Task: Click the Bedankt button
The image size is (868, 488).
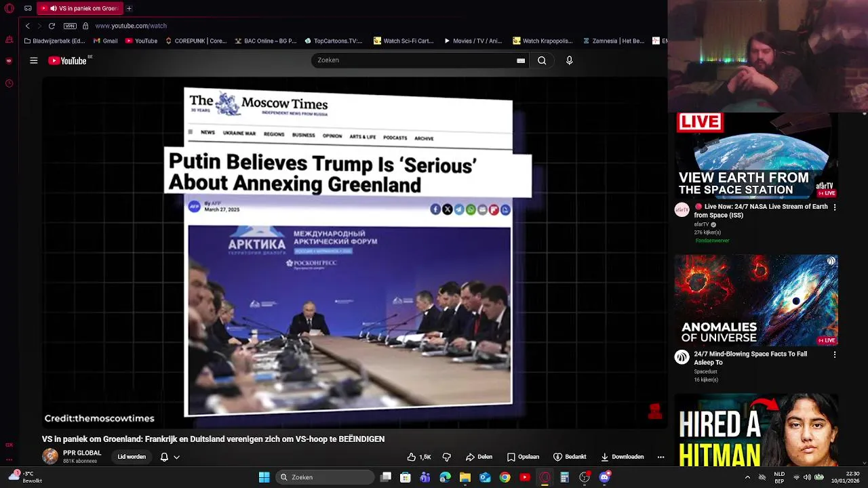Action: pyautogui.click(x=570, y=457)
